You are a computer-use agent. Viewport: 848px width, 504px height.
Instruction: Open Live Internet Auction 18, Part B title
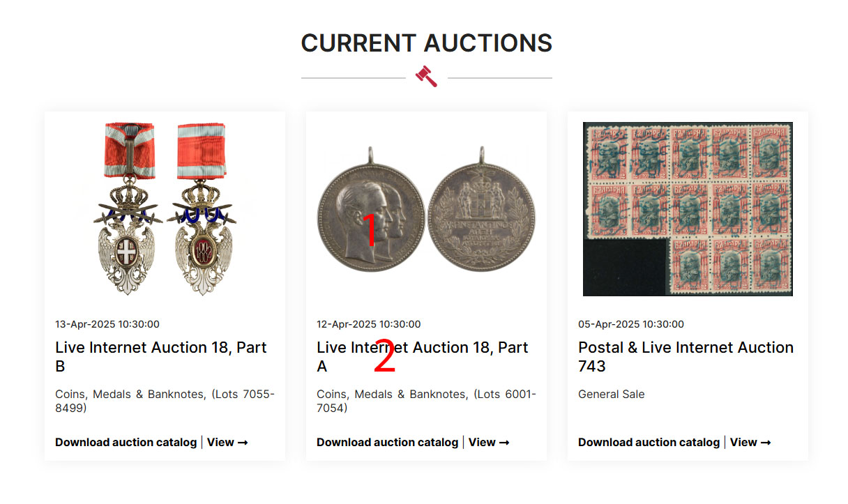coord(161,356)
